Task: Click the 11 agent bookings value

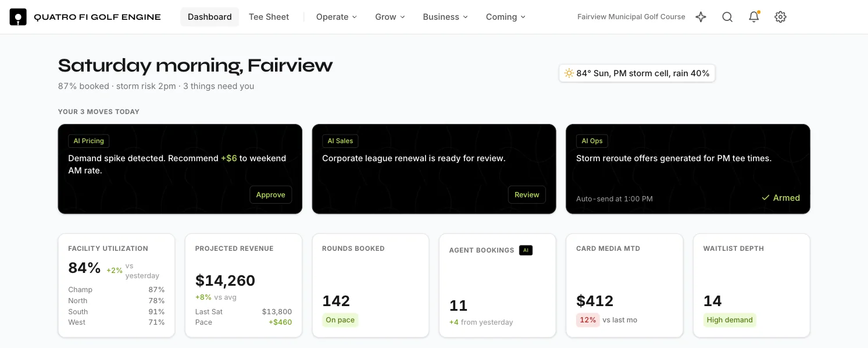Action: coord(458,306)
